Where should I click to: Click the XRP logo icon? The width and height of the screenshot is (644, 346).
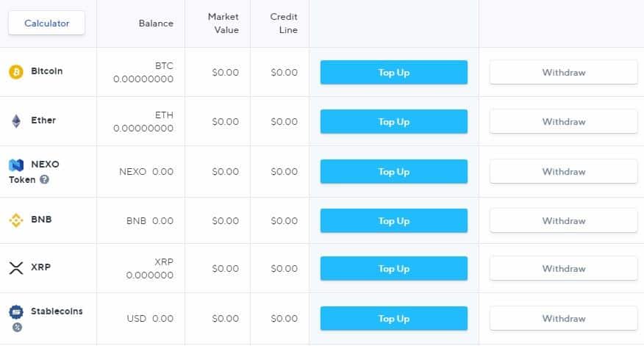click(x=16, y=268)
